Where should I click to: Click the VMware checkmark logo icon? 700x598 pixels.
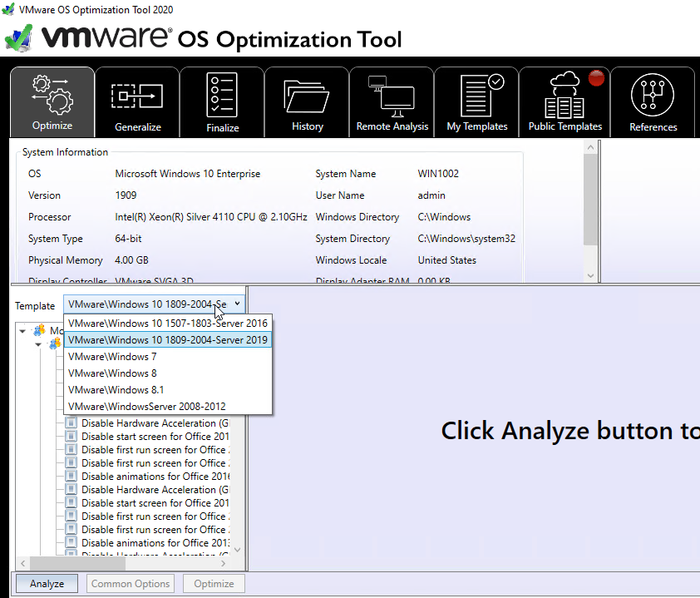click(19, 38)
